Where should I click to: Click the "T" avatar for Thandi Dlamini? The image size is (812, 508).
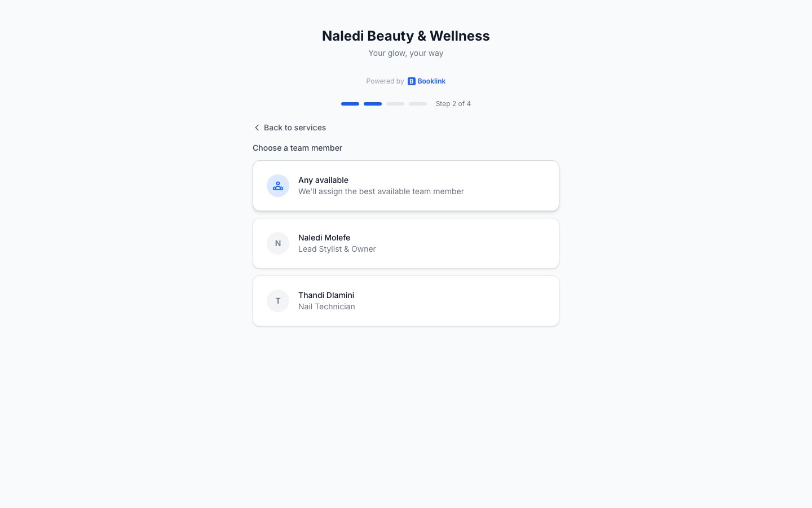coord(278,301)
